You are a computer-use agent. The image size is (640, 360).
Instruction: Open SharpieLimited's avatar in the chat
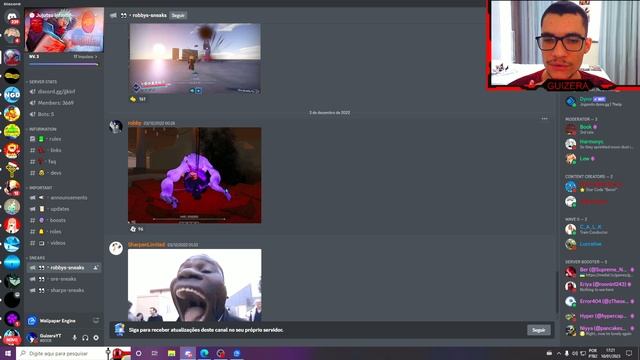pyautogui.click(x=116, y=248)
